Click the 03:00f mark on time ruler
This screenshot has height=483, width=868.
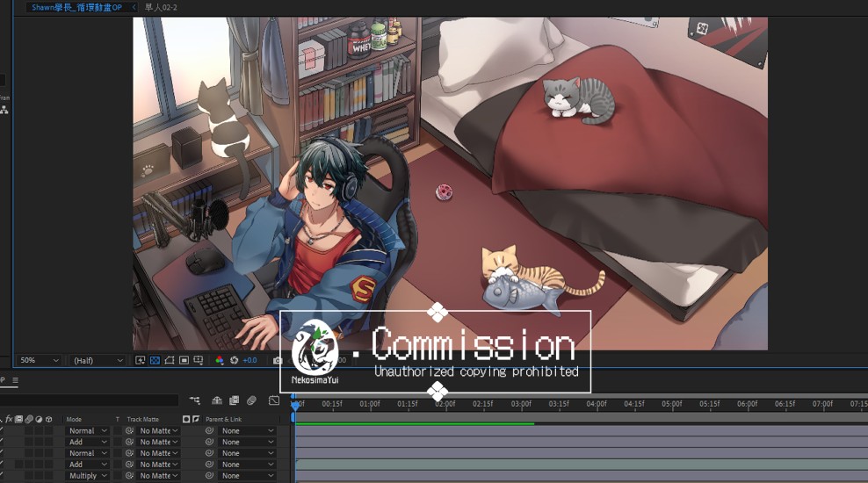tap(521, 404)
